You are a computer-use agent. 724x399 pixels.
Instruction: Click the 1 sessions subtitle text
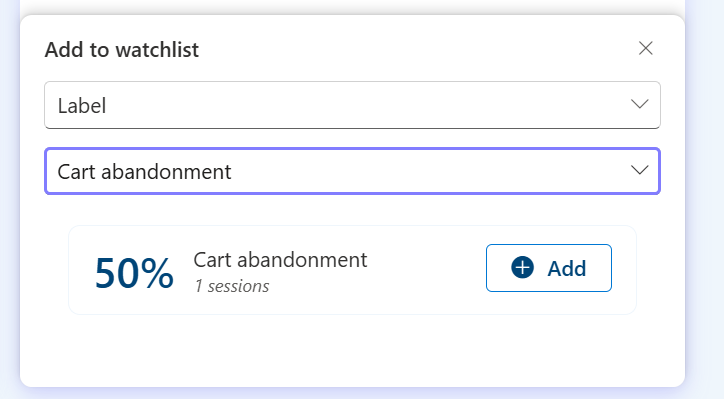tap(232, 286)
